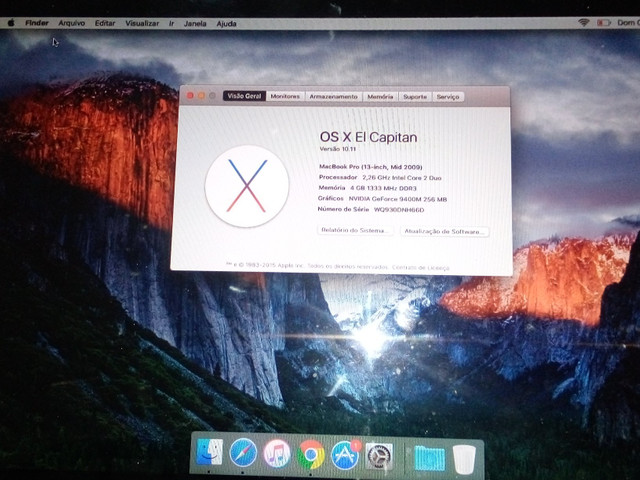
Task: Open Finder from the Dock
Action: (209, 452)
